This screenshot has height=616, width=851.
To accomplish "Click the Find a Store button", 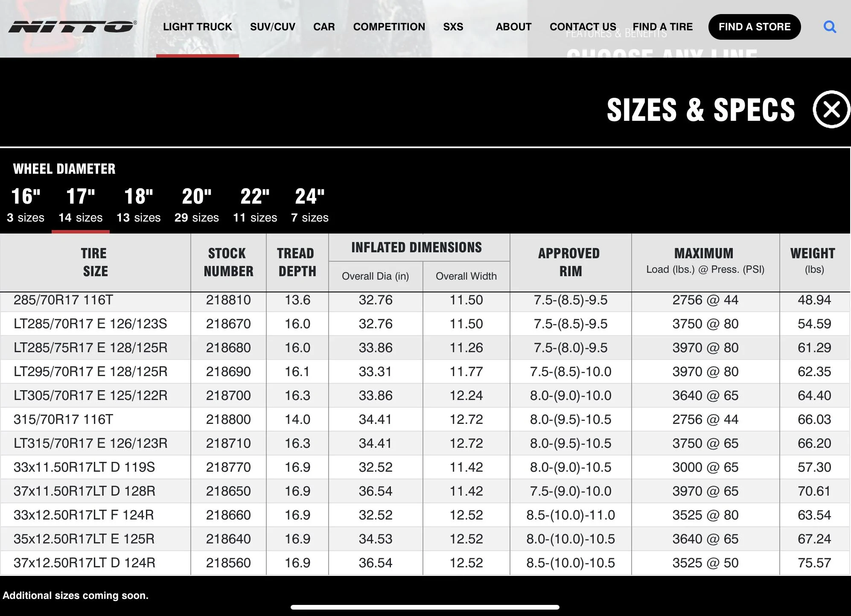I will coord(755,27).
